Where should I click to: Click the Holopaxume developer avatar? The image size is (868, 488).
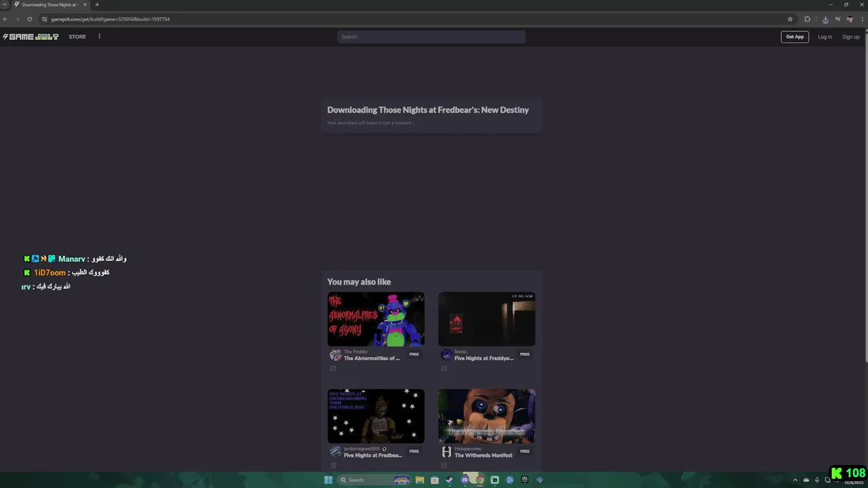(x=446, y=452)
